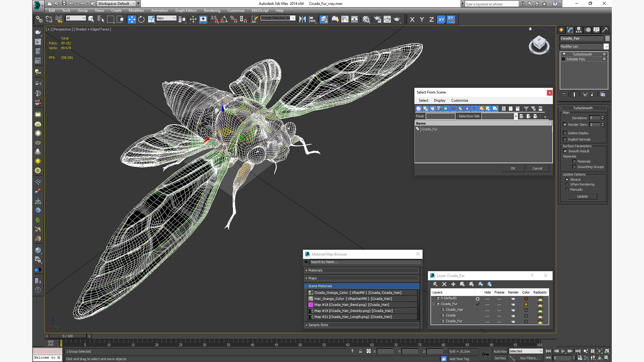Image resolution: width=644 pixels, height=362 pixels.
Task: Select the Move transform tool
Action: [131, 19]
